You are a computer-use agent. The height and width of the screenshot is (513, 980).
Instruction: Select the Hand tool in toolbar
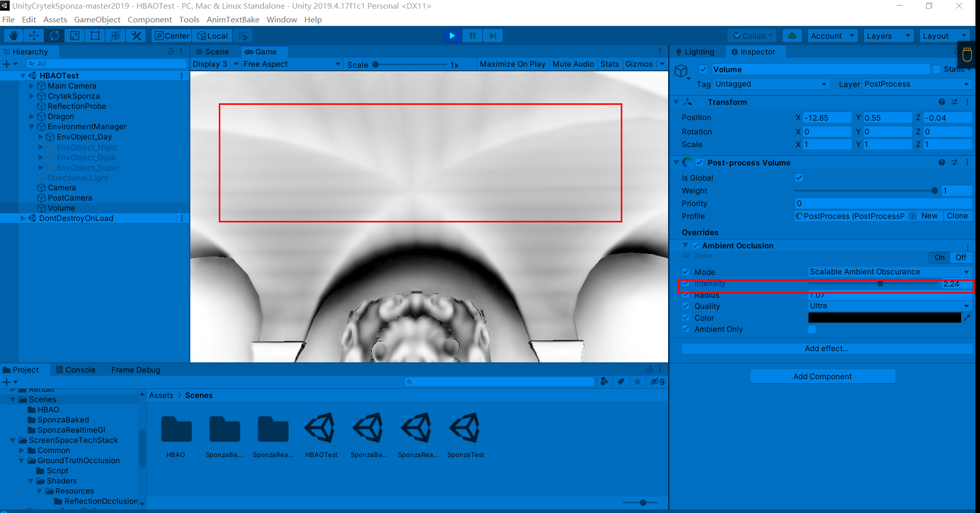14,36
